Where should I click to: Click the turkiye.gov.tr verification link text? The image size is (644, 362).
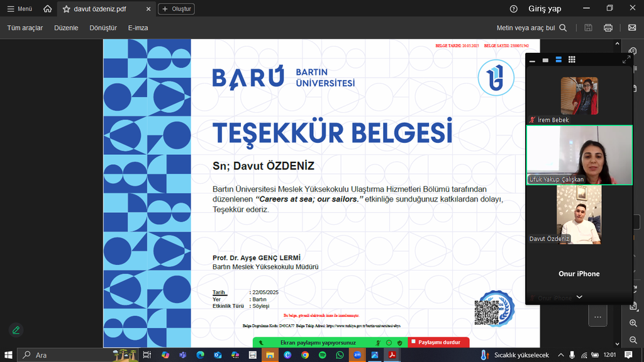364,326
